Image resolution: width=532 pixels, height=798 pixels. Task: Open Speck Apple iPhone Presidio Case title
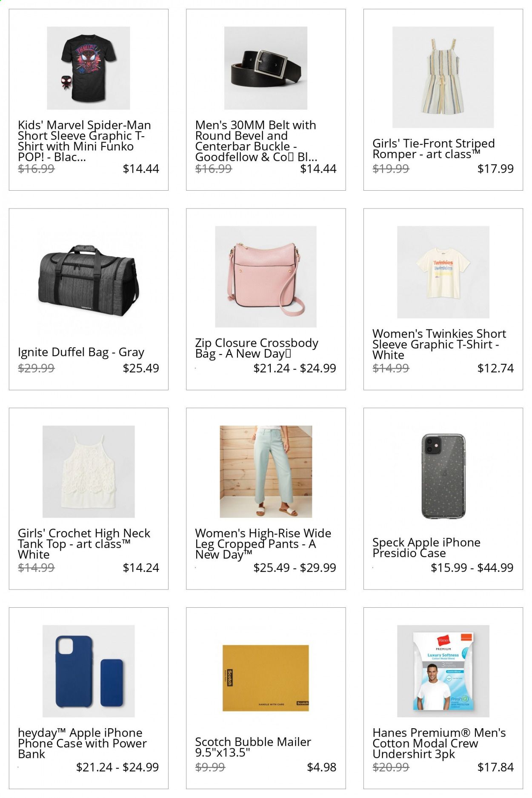tap(426, 548)
